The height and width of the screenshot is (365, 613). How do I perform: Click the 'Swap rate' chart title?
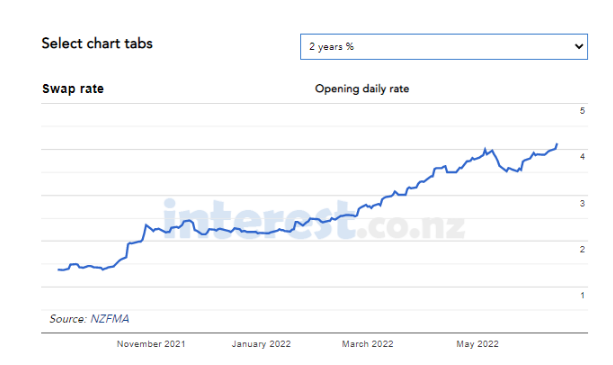point(73,89)
